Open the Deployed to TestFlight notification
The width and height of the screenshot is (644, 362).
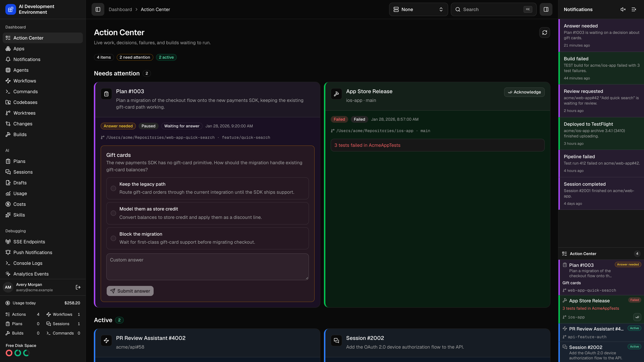tap(601, 134)
